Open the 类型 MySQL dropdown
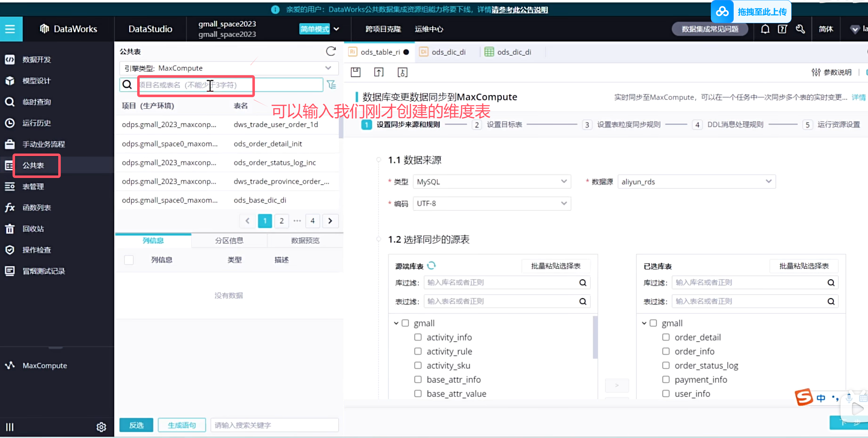This screenshot has width=868, height=438. click(x=491, y=182)
